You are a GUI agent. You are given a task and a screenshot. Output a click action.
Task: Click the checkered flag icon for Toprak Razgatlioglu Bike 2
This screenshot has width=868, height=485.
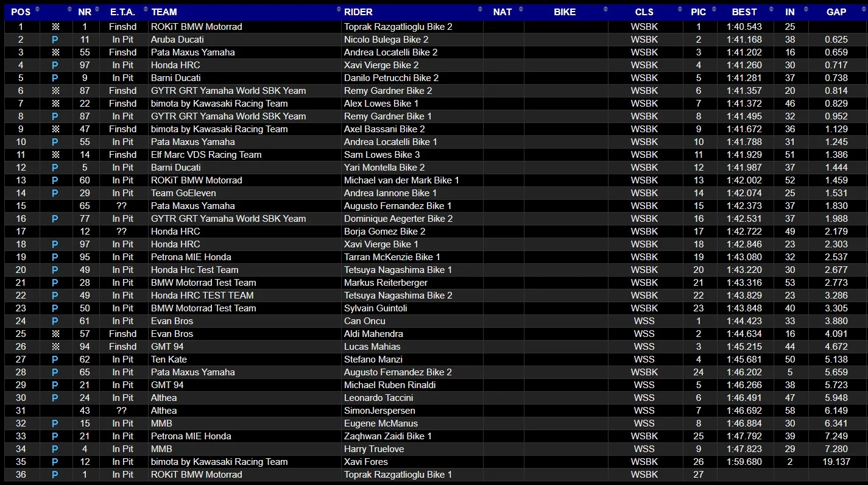(x=55, y=27)
